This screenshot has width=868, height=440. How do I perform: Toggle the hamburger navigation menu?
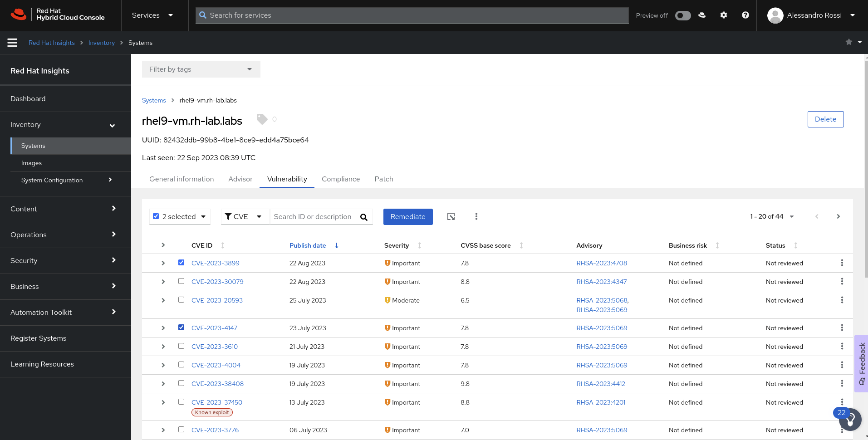coord(12,43)
